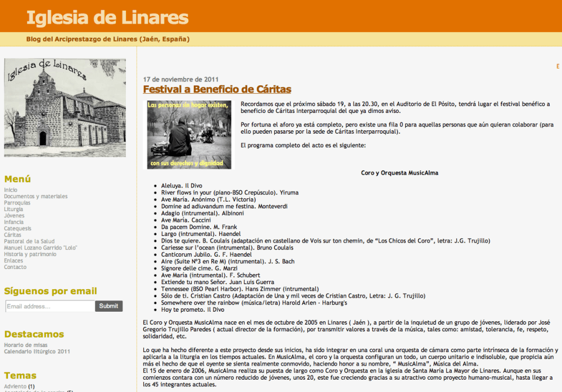Open the Adviento topic link
This screenshot has width=562, height=392.
point(15,386)
